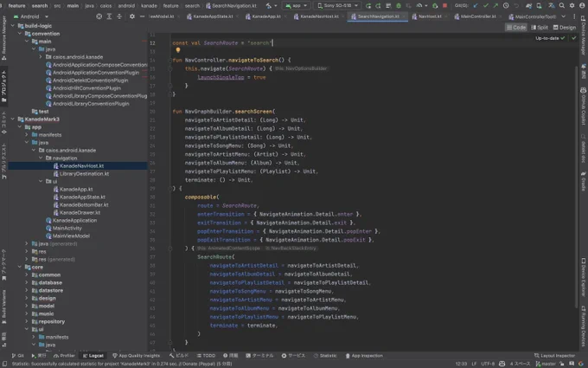Screen dimensions: 588x368
Task: Click the Debug app bug icon
Action: (399, 6)
